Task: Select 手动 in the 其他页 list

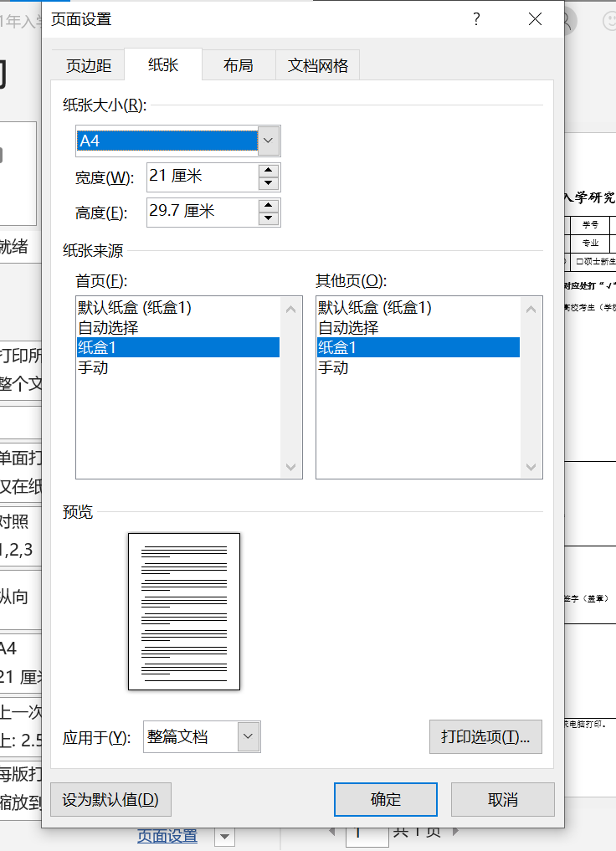Action: tap(418, 367)
